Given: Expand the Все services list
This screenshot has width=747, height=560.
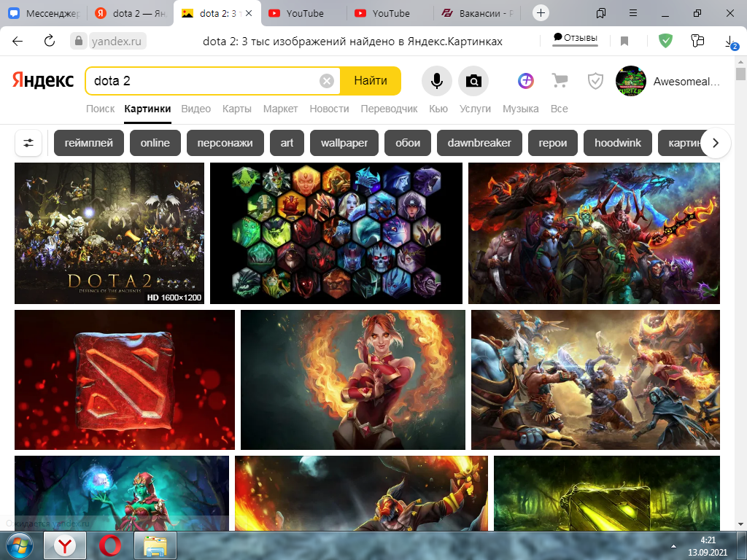Looking at the screenshot, I should pyautogui.click(x=559, y=109).
